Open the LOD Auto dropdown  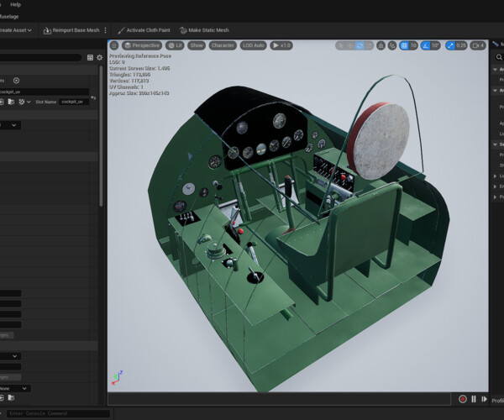tap(254, 45)
